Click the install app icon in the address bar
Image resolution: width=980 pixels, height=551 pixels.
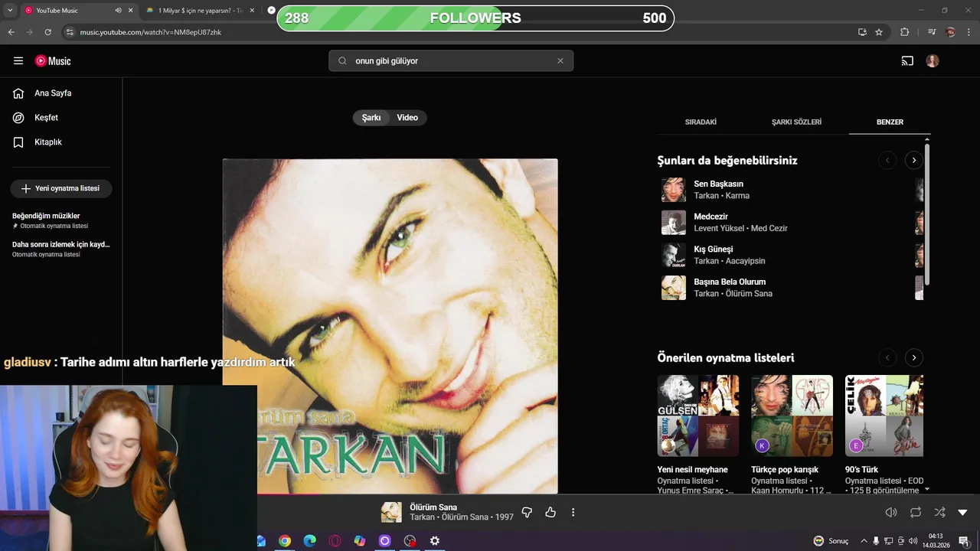862,32
